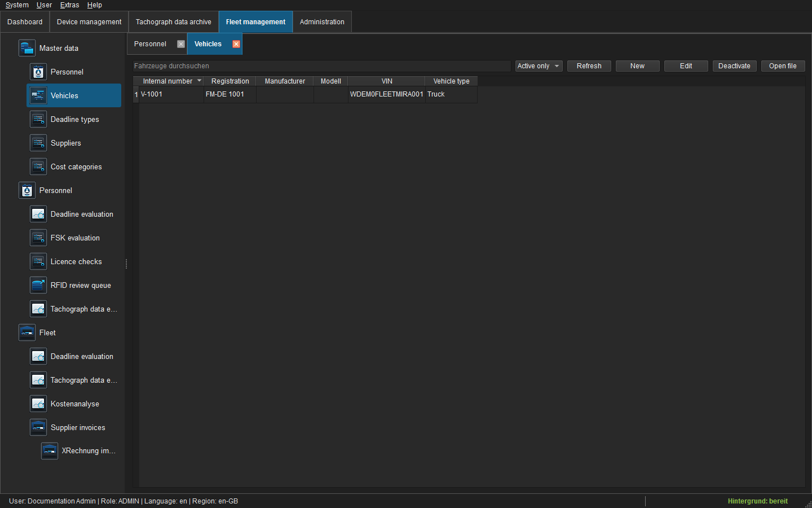The height and width of the screenshot is (508, 812).
Task: Click the New vehicle button
Action: pos(638,66)
